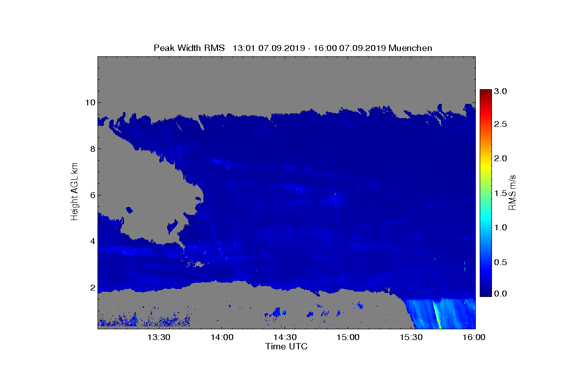Click the height tick label 4
The height and width of the screenshot is (392, 588).
coord(92,241)
